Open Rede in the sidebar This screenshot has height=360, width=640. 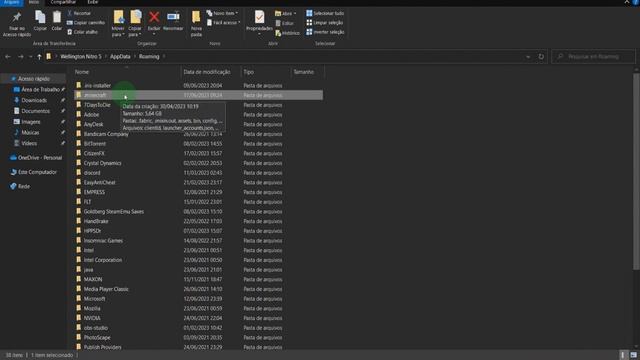tap(20, 186)
